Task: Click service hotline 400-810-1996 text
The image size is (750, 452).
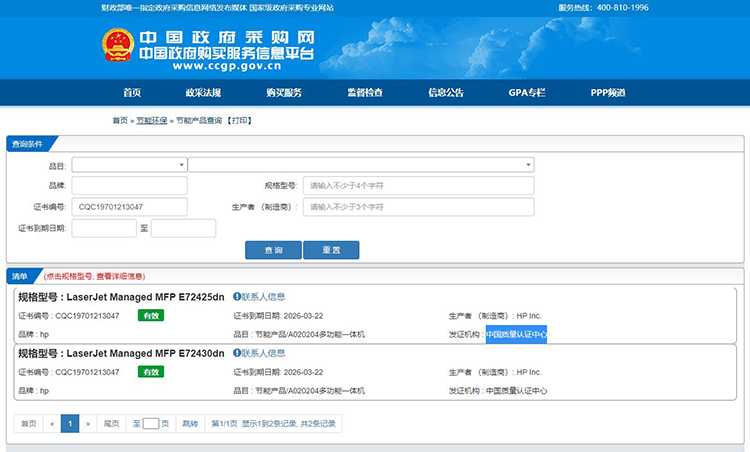Action: [x=623, y=8]
